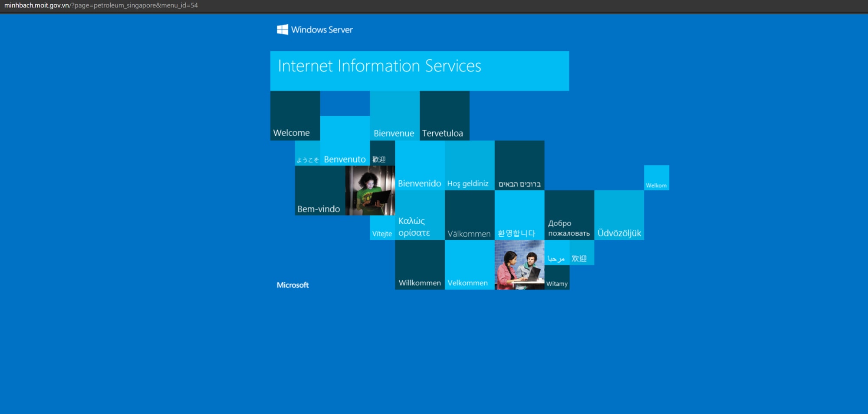Screen dimensions: 868x414
Task: Click the Internet Information Services banner
Action: click(x=420, y=71)
